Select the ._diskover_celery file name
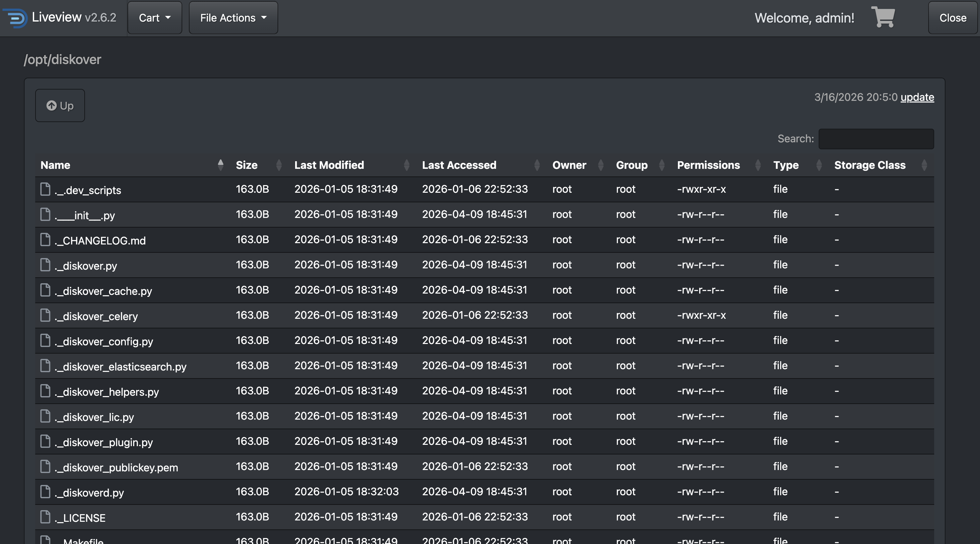 pyautogui.click(x=96, y=316)
